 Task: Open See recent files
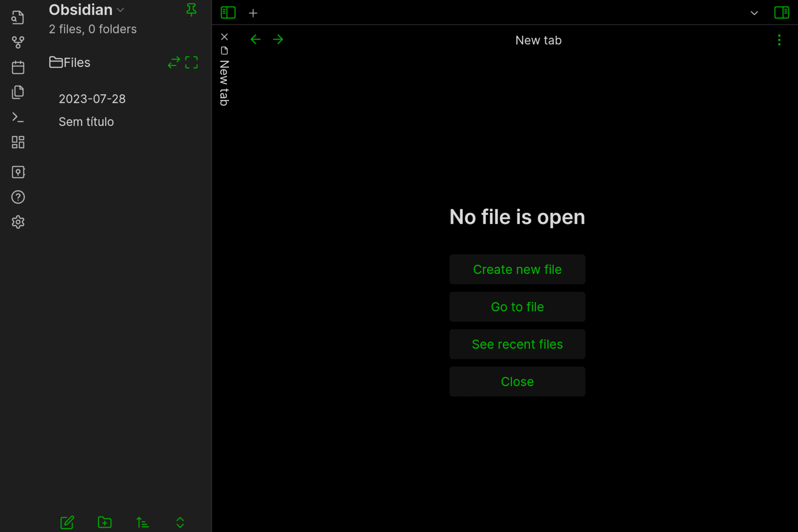click(x=517, y=344)
